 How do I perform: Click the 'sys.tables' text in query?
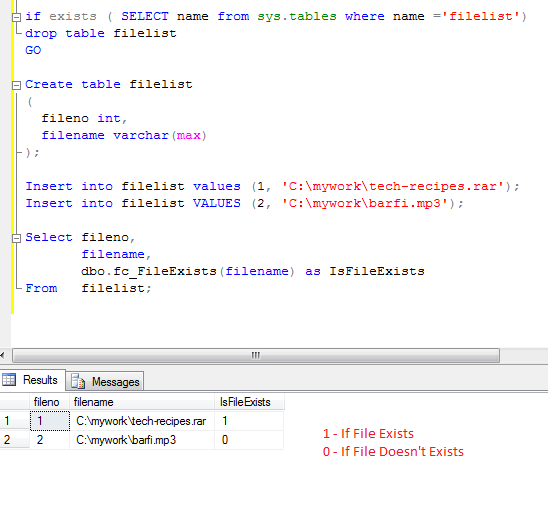(297, 17)
